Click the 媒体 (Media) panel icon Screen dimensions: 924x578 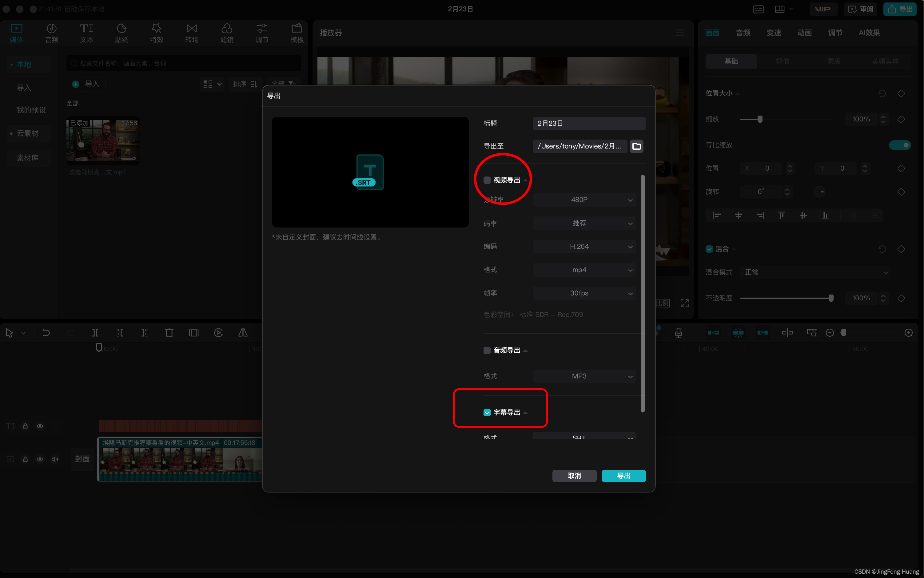[x=16, y=33]
